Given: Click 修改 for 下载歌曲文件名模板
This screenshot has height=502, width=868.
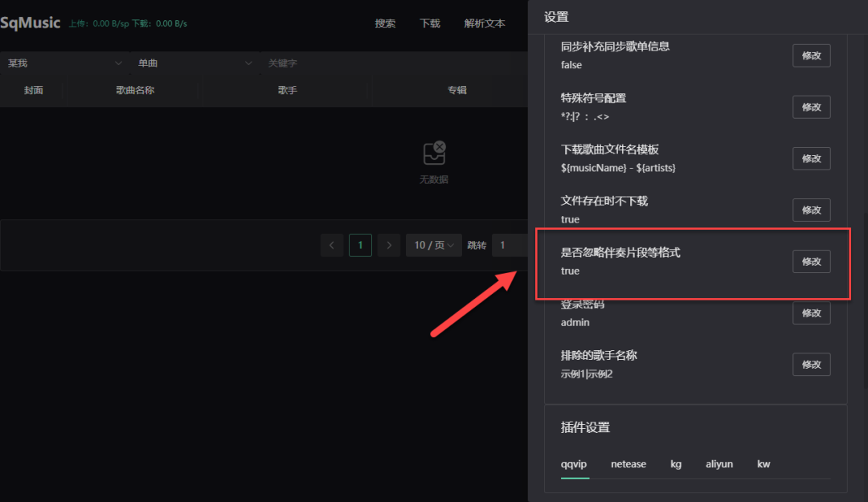Looking at the screenshot, I should coord(811,159).
